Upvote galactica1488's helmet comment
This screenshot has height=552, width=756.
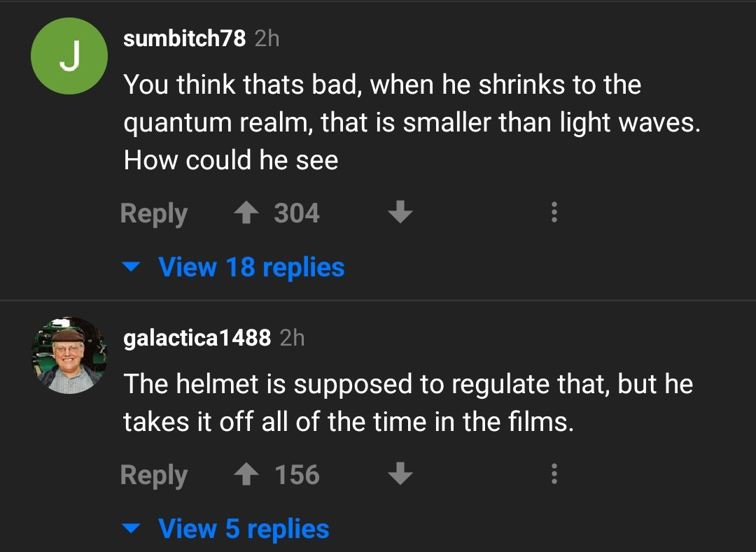click(x=246, y=475)
